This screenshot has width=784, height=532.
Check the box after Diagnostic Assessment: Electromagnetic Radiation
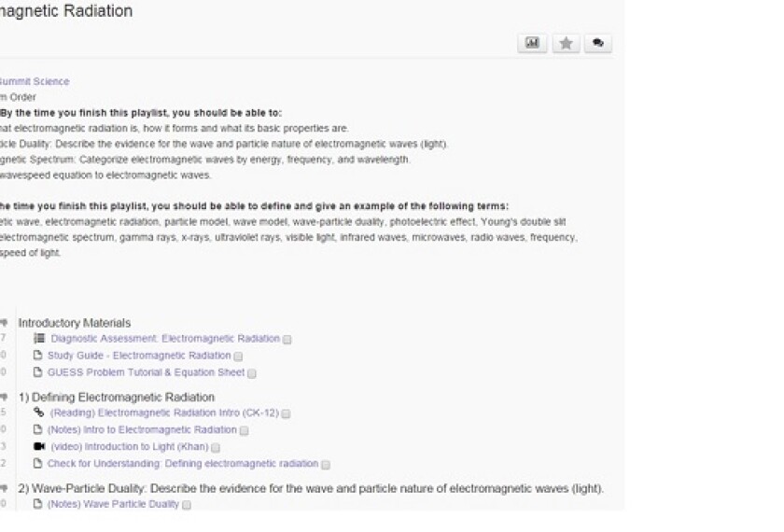287,340
